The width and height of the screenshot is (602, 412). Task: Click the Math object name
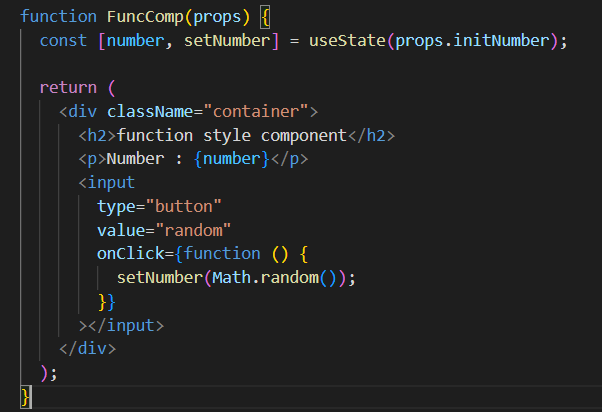tap(232, 278)
